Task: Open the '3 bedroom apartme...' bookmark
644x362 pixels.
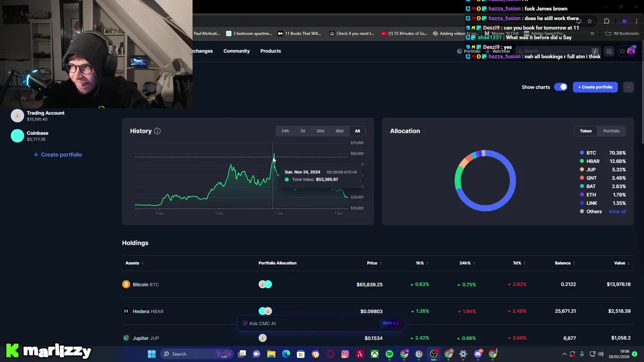Action: 249,34
